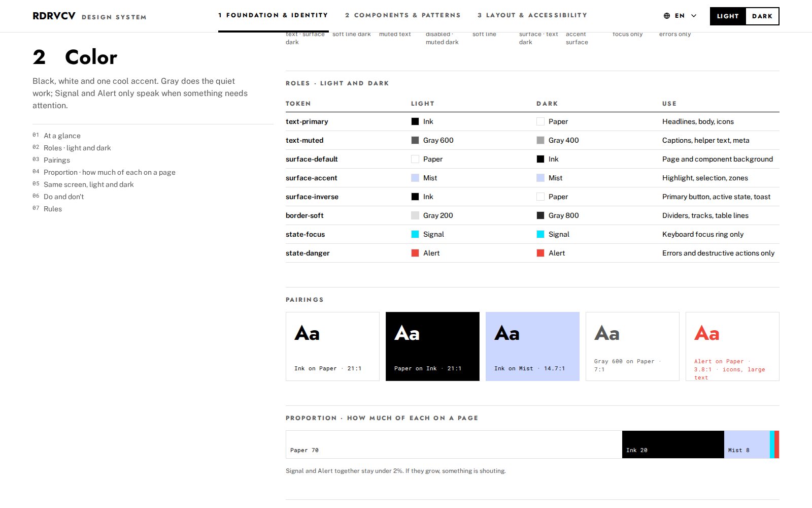
Task: Click the Alert swatch in state-danger dark column
Action: point(540,253)
